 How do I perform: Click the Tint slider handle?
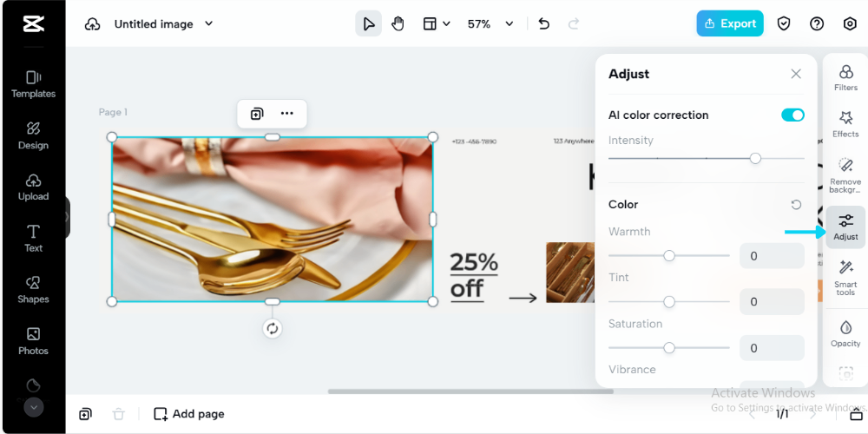pos(669,302)
